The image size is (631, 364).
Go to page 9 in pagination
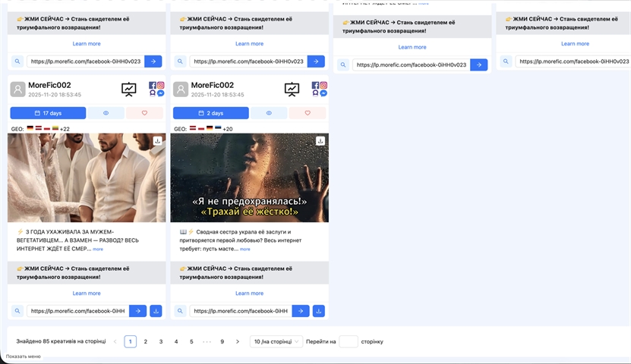point(222,342)
